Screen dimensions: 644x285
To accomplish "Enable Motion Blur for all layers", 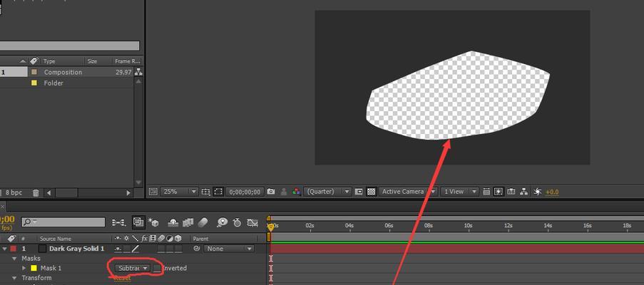I will coord(203,222).
